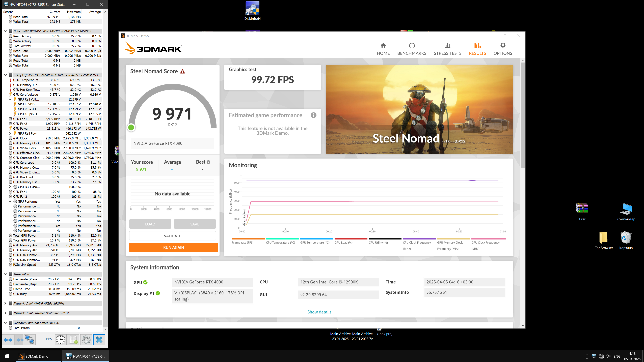
Task: Open 3DMark BENCHMARKS gauge icon
Action: (x=412, y=45)
